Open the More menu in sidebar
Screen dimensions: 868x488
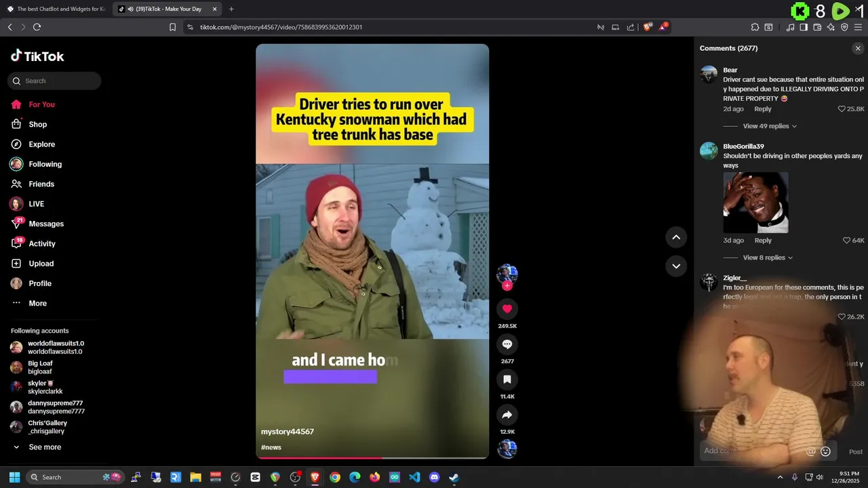[37, 303]
